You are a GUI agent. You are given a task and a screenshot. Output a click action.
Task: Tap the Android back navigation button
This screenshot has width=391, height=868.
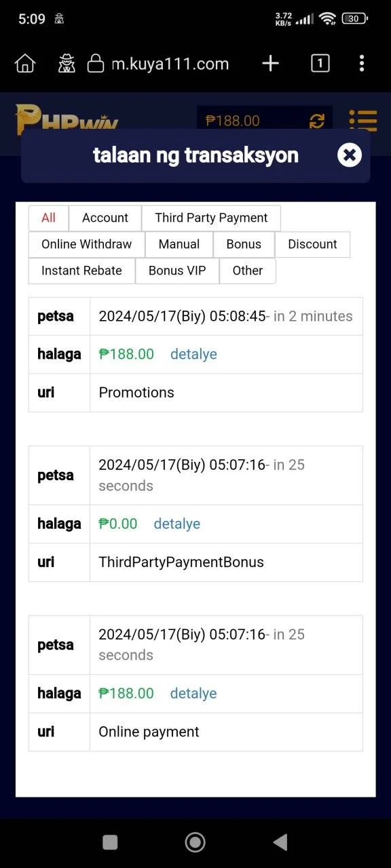[x=280, y=842]
